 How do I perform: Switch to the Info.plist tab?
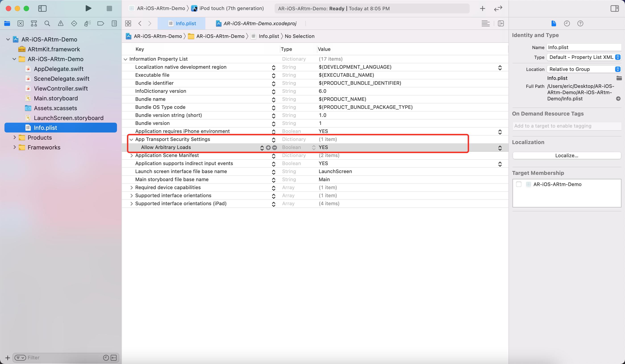point(182,24)
